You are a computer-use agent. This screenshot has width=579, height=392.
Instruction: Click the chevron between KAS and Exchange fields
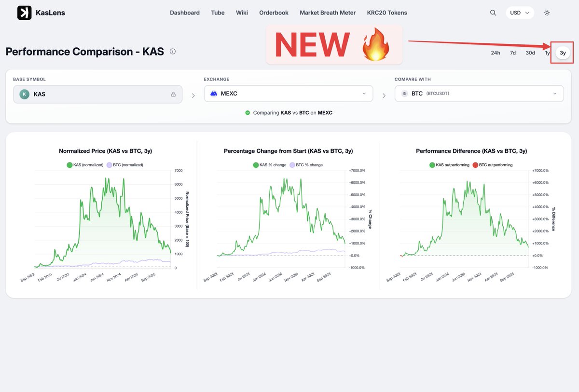click(x=193, y=95)
